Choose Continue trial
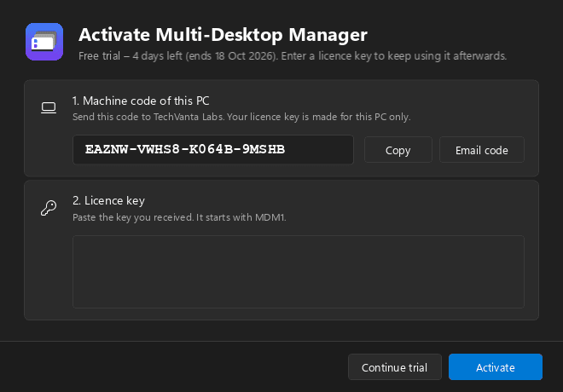563x392 pixels. click(x=395, y=367)
